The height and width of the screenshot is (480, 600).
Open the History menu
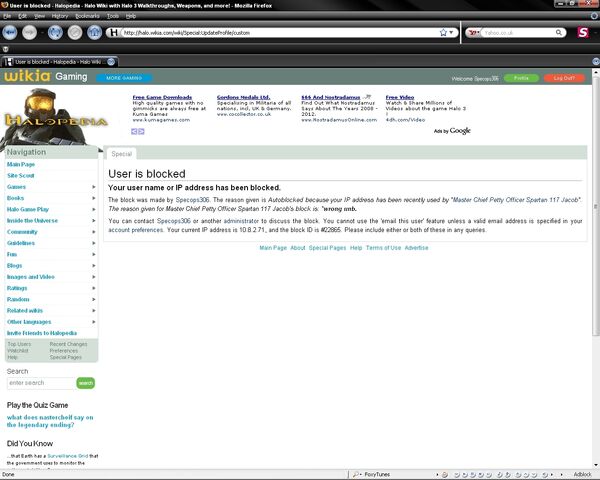coord(60,16)
